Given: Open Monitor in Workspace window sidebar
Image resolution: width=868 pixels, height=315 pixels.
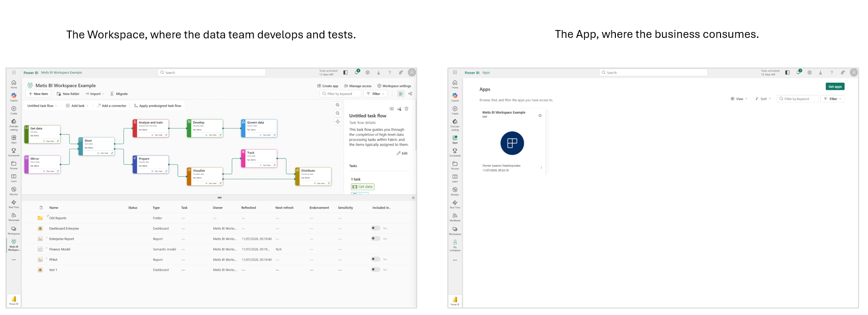Looking at the screenshot, I should (x=14, y=190).
